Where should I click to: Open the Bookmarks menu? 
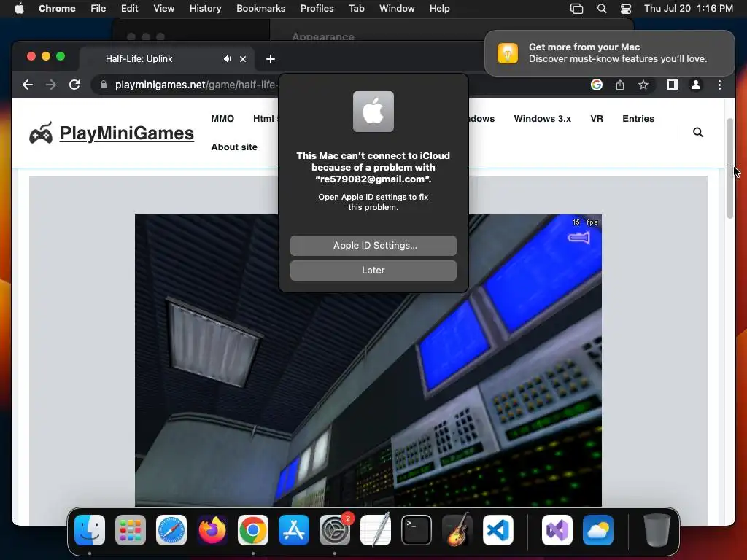click(x=260, y=9)
